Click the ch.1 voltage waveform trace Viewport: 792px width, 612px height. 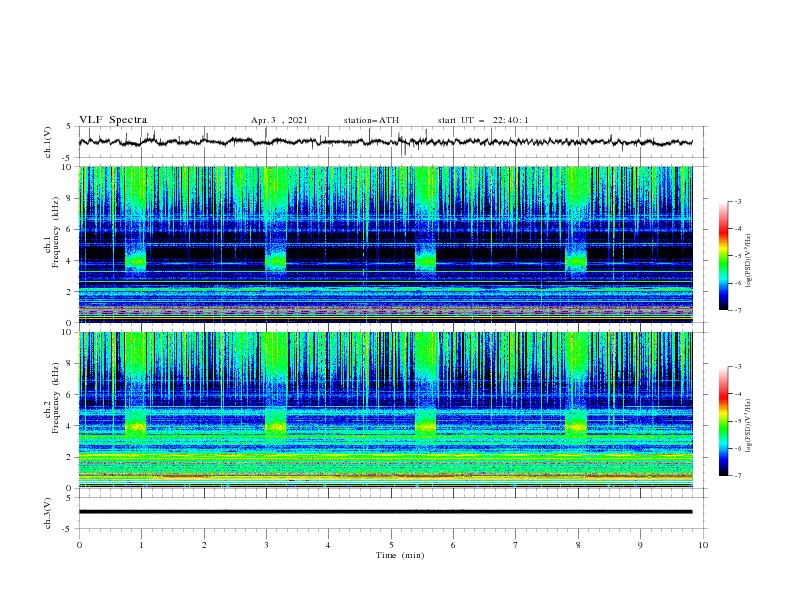[385, 142]
